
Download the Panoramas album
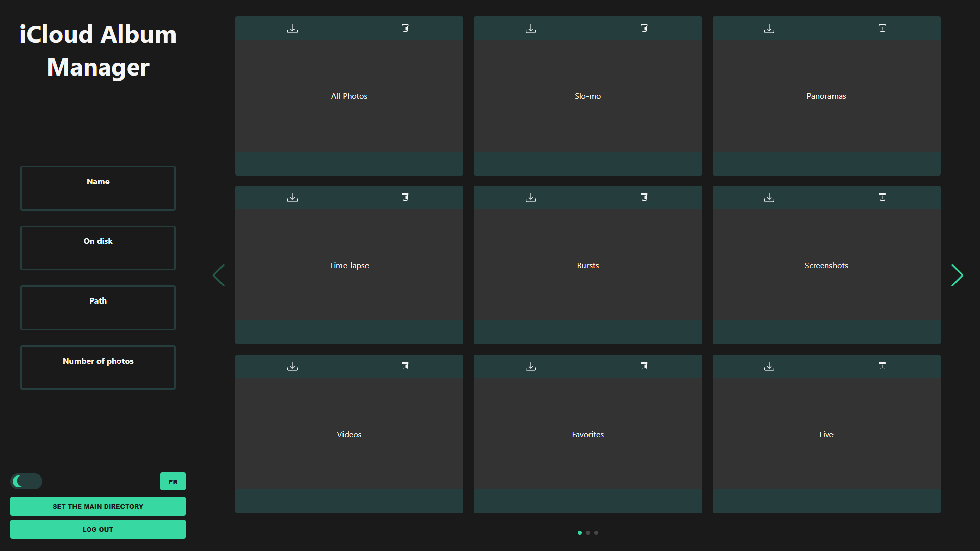pyautogui.click(x=769, y=29)
